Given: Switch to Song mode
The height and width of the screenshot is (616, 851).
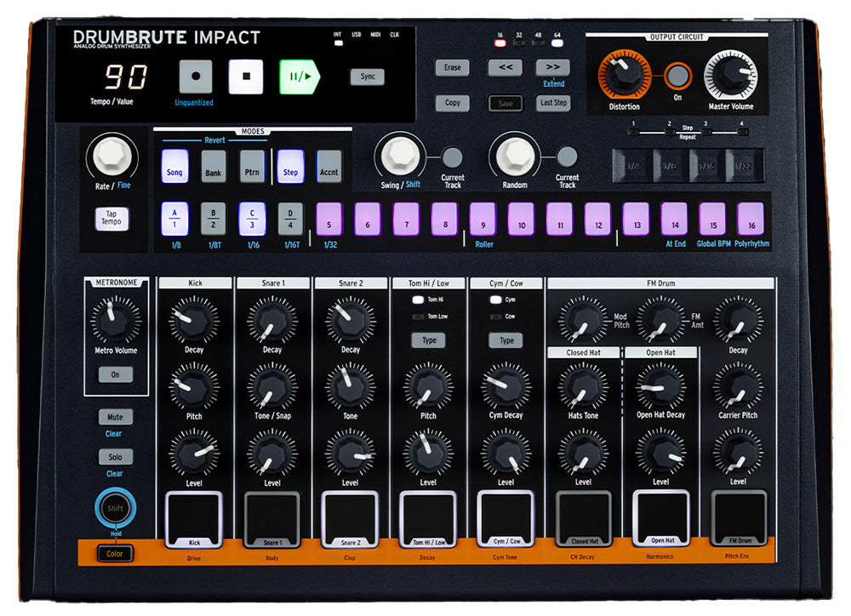Looking at the screenshot, I should pyautogui.click(x=174, y=168).
